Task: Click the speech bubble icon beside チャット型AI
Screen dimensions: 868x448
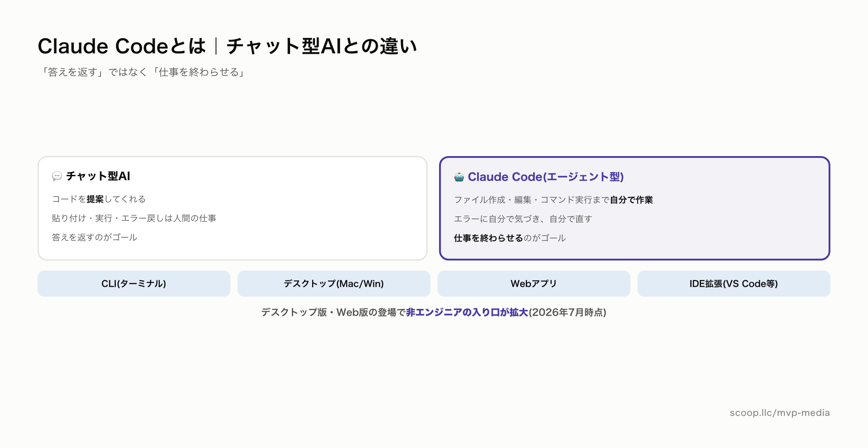Action: coord(57,176)
